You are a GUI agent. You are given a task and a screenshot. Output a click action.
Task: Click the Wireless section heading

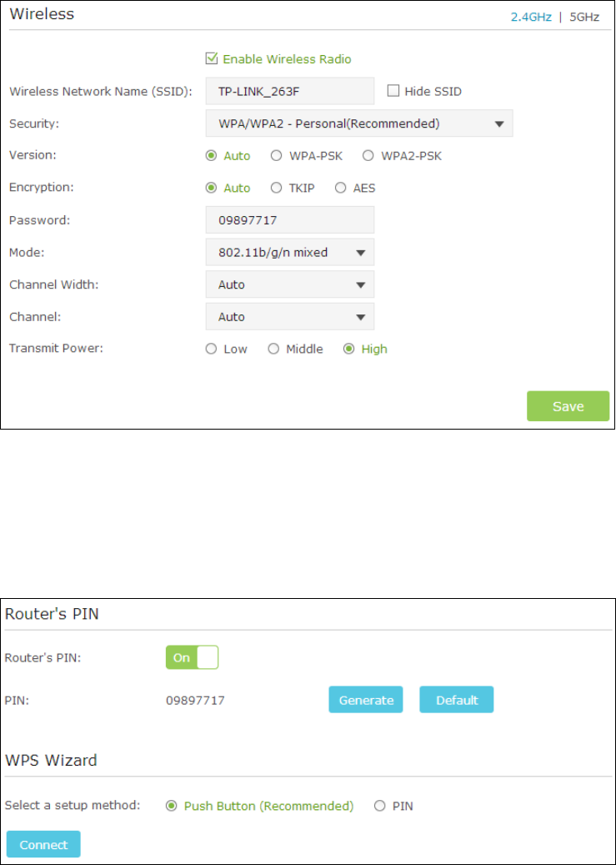42,14
